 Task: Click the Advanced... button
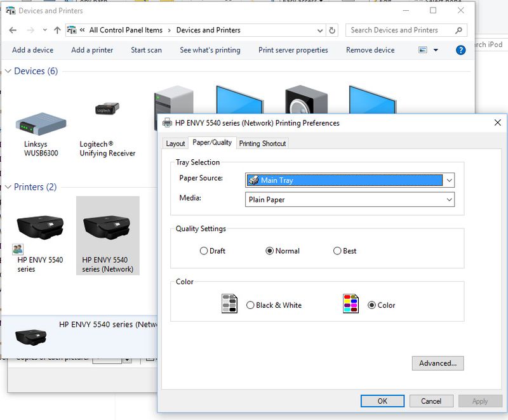[x=438, y=363]
